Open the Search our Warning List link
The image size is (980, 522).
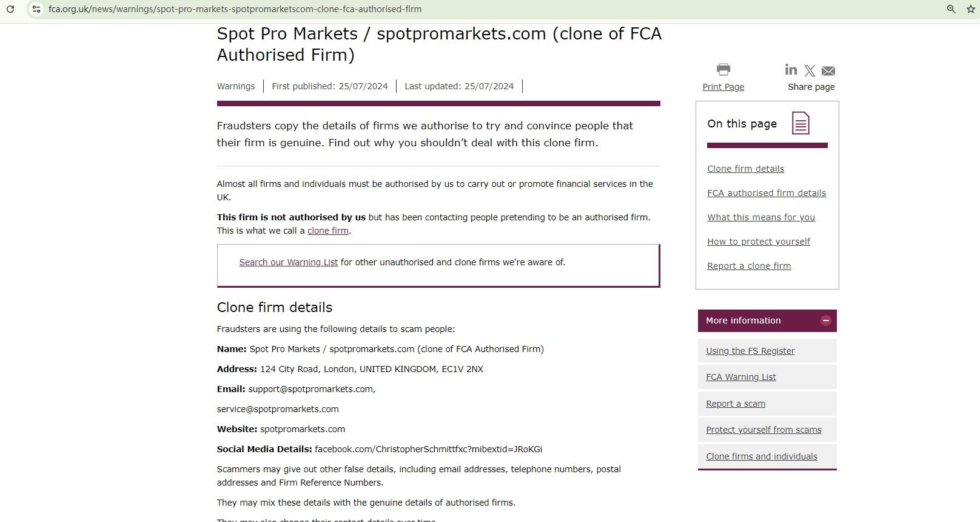click(x=288, y=262)
